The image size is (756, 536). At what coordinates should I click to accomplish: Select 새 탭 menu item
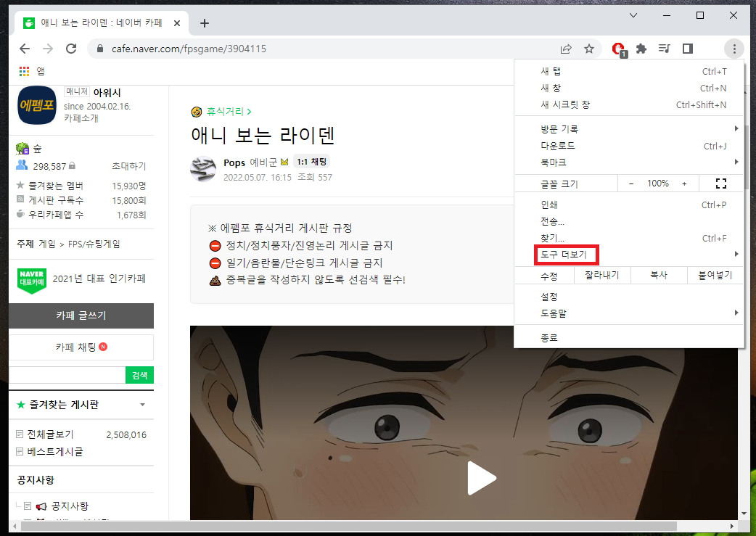(x=629, y=71)
